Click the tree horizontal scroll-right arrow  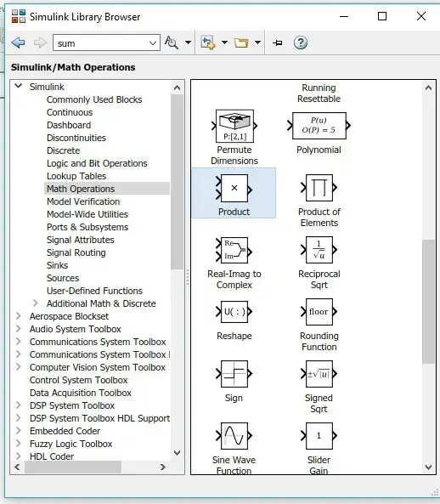(x=163, y=467)
